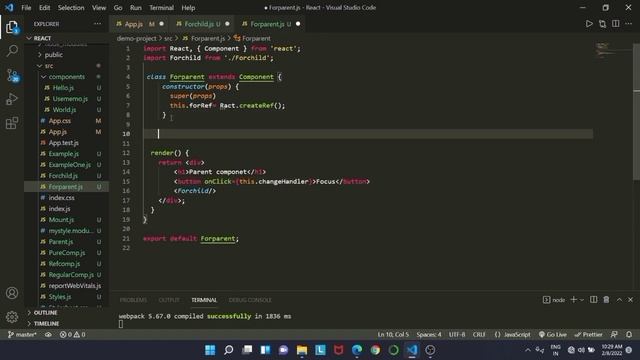Image resolution: width=640 pixels, height=360 pixels.
Task: Maximize the terminal panel with caret icon
Action: tap(619, 300)
